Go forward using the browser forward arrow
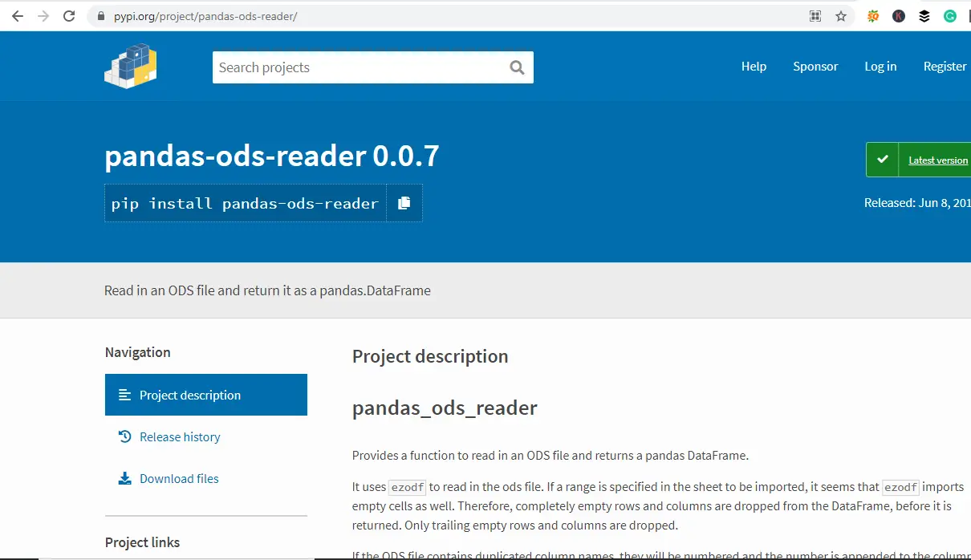This screenshot has height=560, width=971. pyautogui.click(x=43, y=16)
